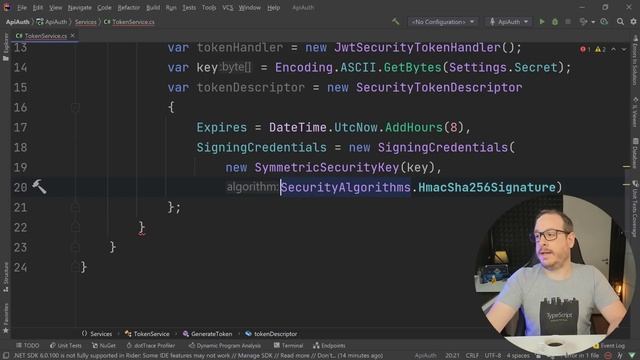Click HmacSha256Signature in line 20
Screen dimensions: 640x360
coord(487,187)
